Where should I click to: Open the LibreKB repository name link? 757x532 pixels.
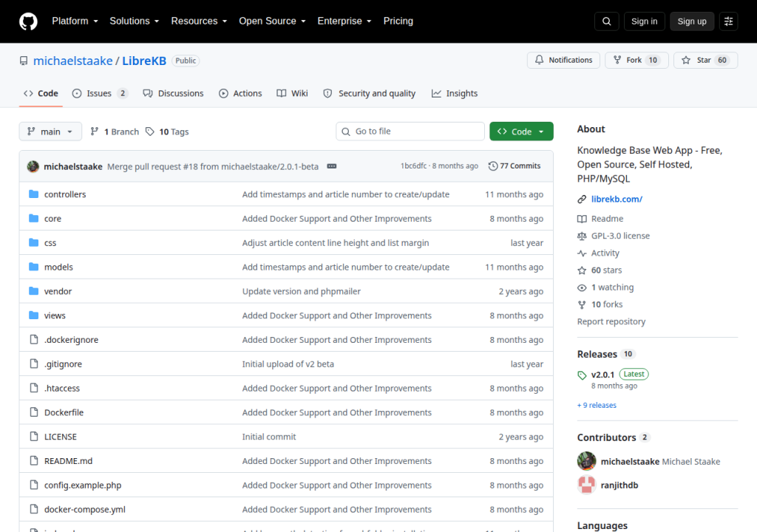(x=144, y=61)
